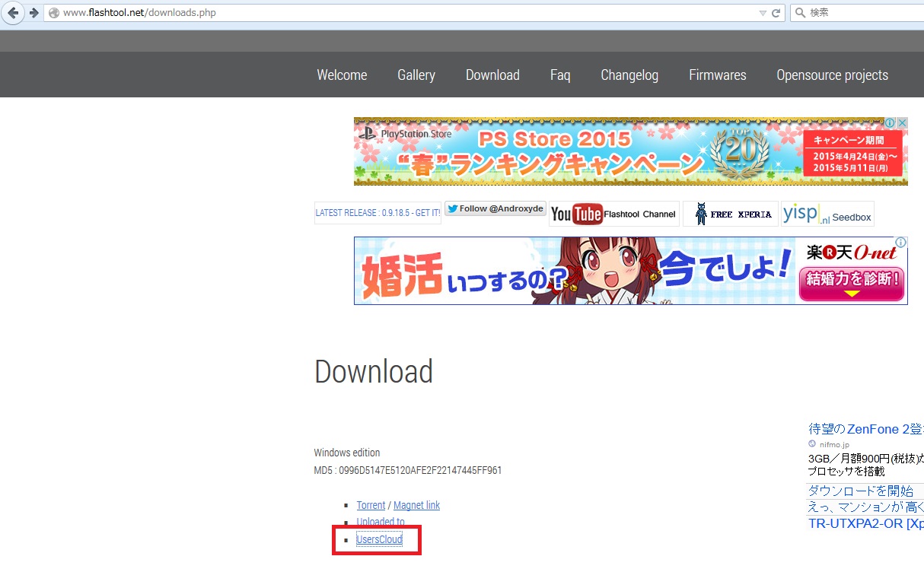The image size is (924, 572).
Task: Go forward with the browser forward arrow
Action: pyautogui.click(x=33, y=13)
